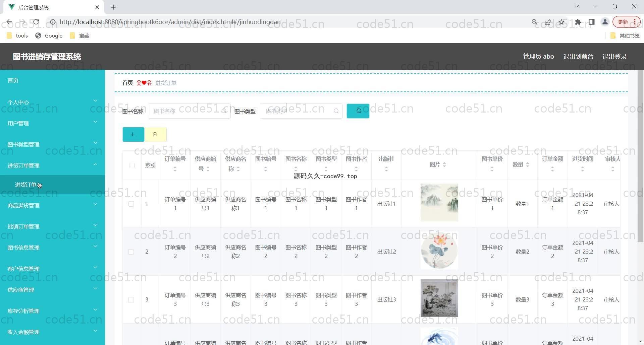This screenshot has width=644, height=345.
Task: Switch to 后台管理系统 browser tab
Action: click(54, 7)
